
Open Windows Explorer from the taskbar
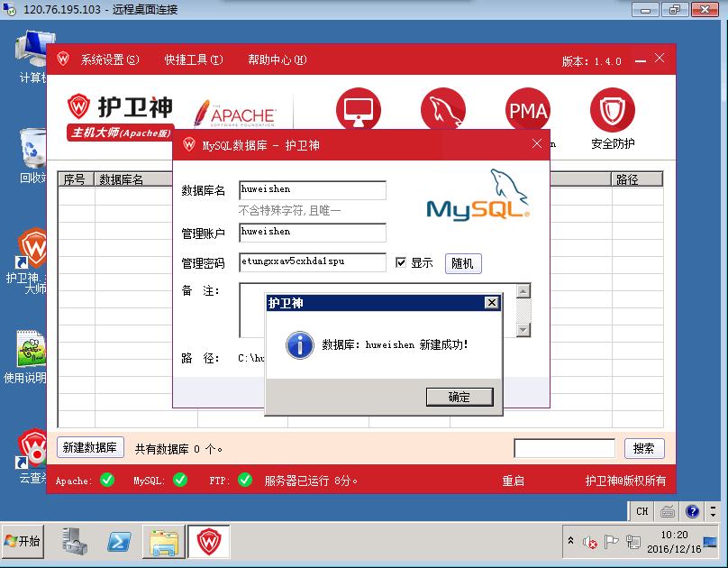point(163,542)
